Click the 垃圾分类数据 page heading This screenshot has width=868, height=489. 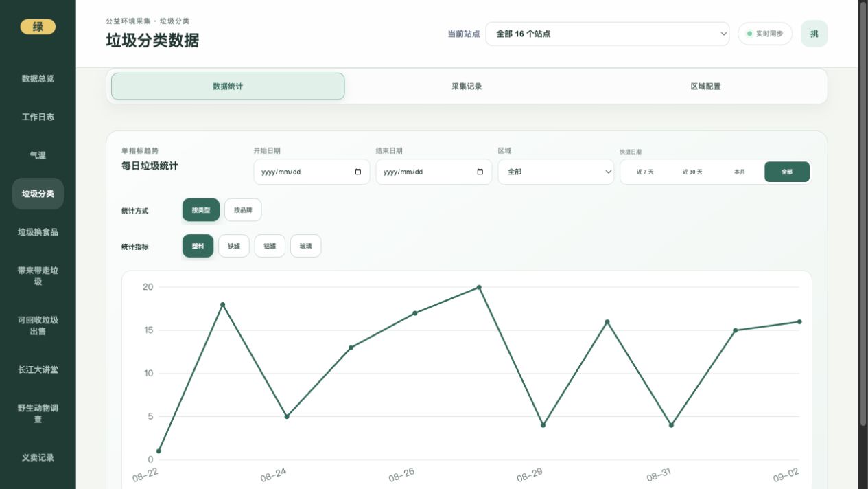coord(152,41)
